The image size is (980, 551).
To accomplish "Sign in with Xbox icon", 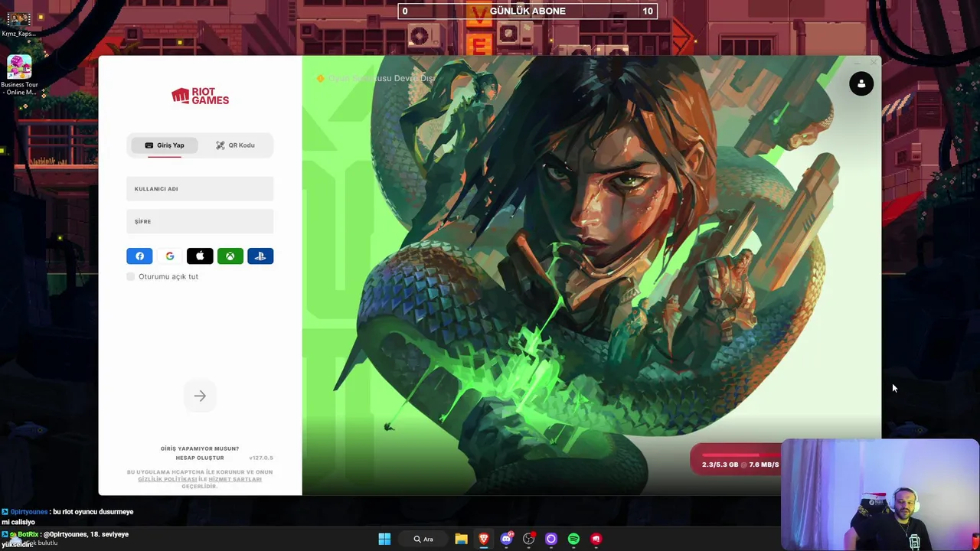I will click(230, 256).
